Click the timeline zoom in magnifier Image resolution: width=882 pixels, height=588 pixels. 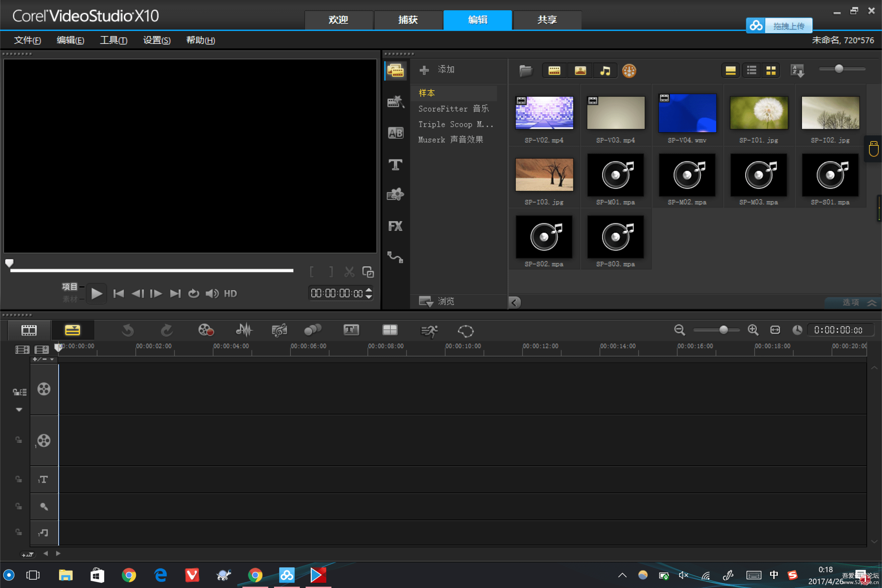point(753,330)
